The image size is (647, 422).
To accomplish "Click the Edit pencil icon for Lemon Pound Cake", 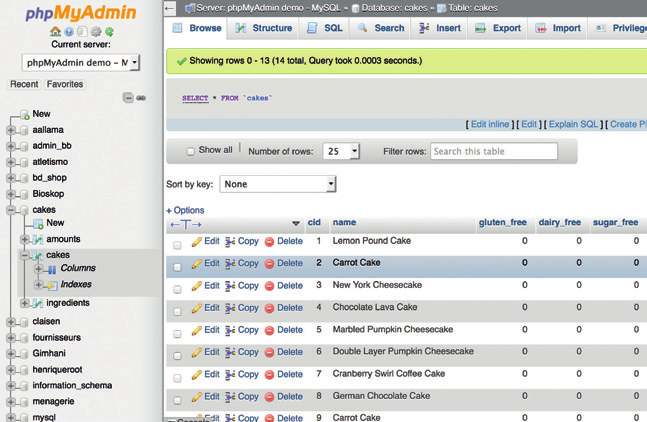I will click(x=197, y=241).
